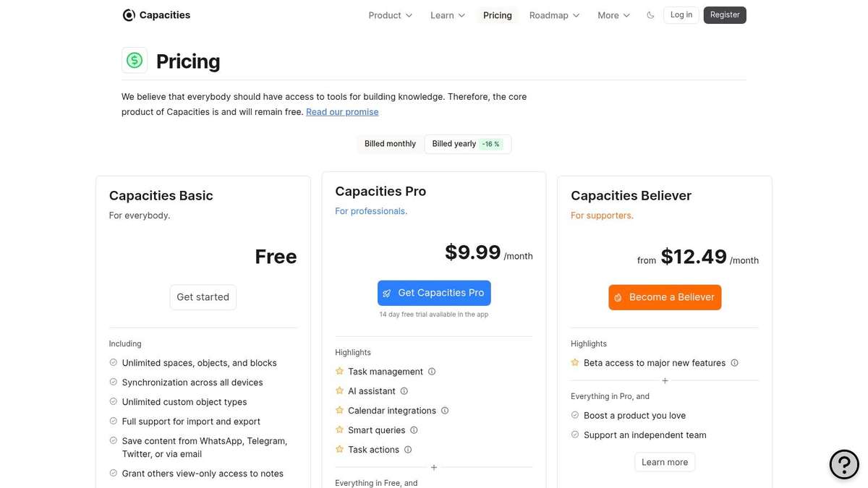Open the Roadmap page
The width and height of the screenshot is (868, 488).
coord(553,14)
